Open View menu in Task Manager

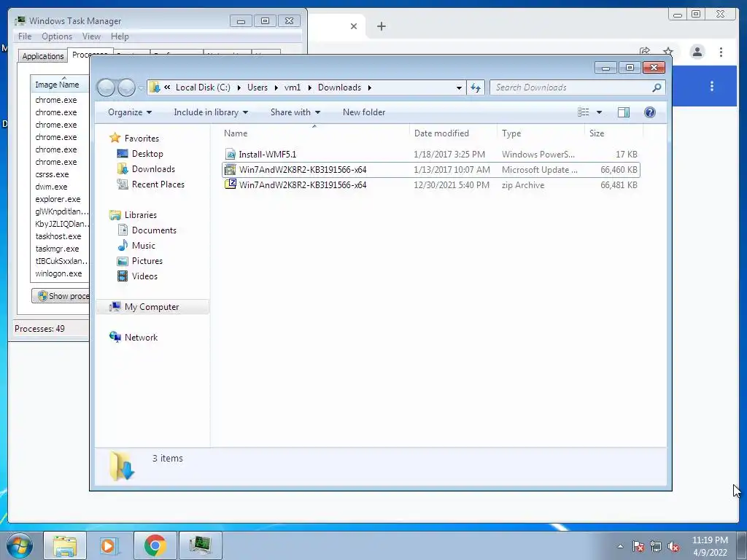coord(91,36)
